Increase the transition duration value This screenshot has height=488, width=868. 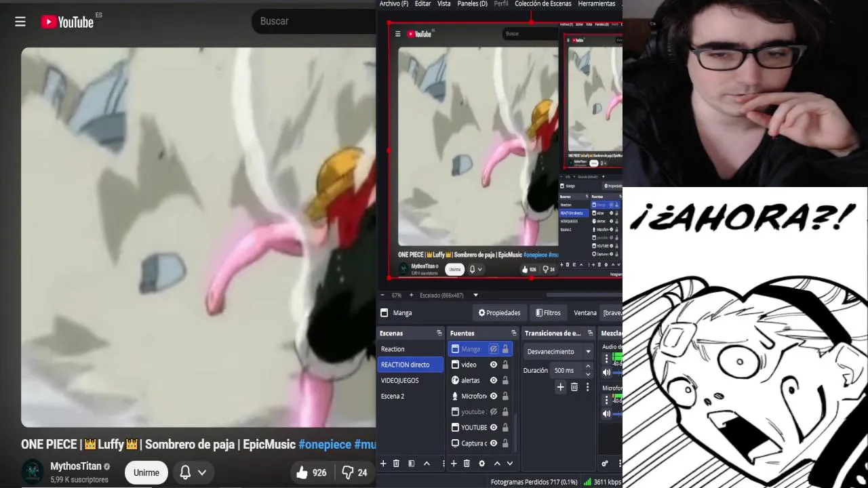587,367
